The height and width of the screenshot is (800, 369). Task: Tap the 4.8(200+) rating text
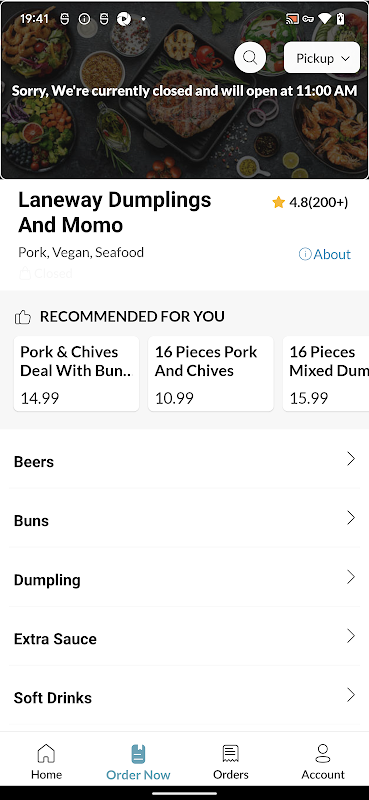tap(318, 203)
